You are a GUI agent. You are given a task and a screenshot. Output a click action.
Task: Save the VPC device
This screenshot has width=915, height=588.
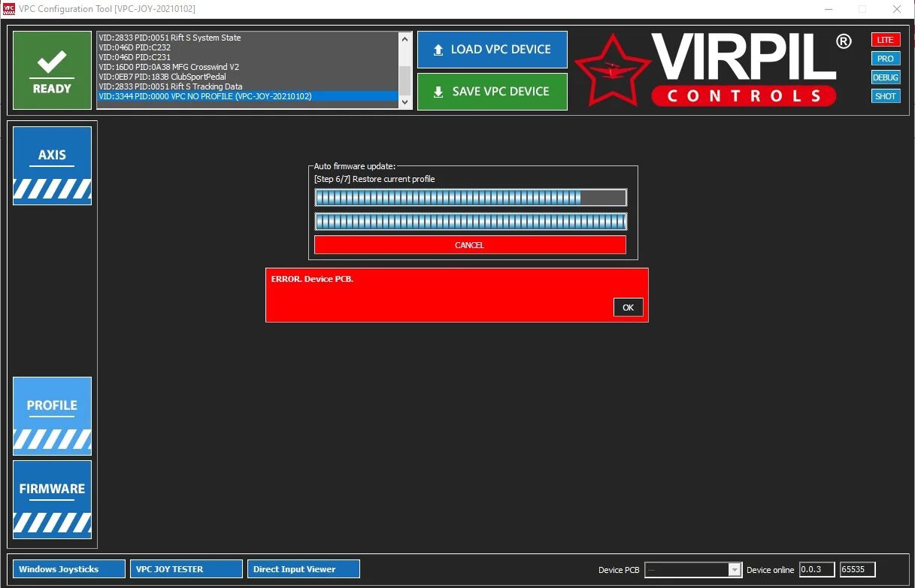pos(492,92)
